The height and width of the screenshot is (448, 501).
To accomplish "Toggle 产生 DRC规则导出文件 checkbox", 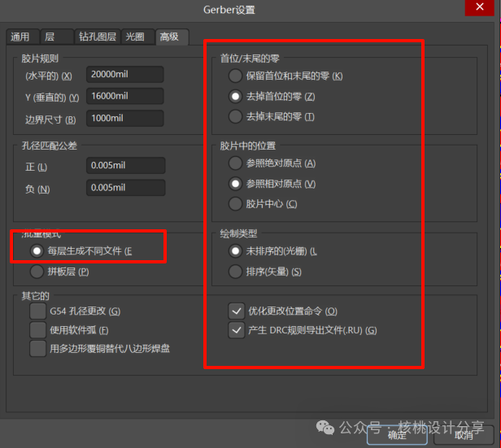I will [236, 330].
